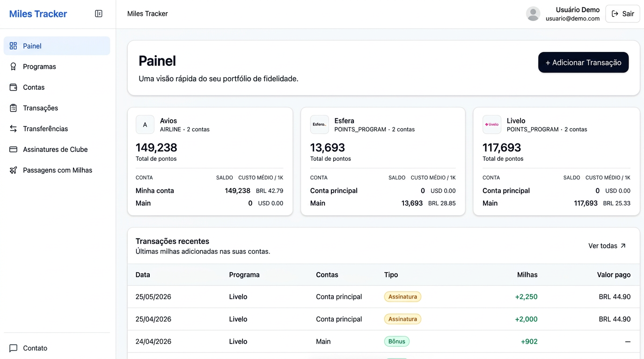Click the Contato chat bubble icon

pyautogui.click(x=13, y=348)
